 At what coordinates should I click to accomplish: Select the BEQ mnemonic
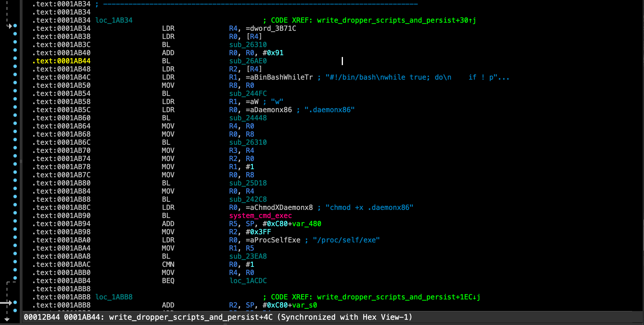pyautogui.click(x=168, y=281)
